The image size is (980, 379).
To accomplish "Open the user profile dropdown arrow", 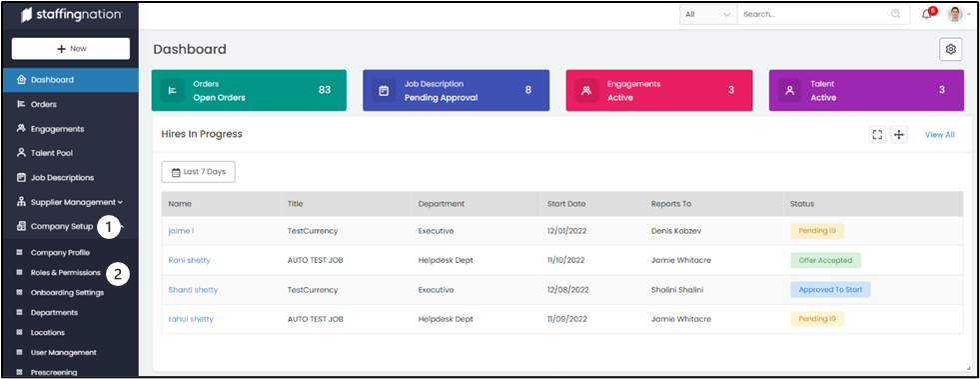I will click(x=969, y=14).
